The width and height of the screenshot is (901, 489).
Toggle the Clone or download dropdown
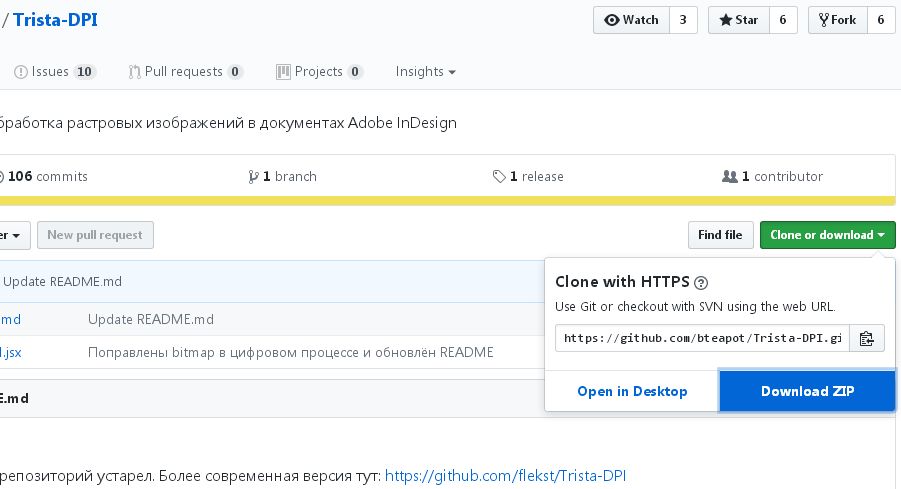[x=827, y=235]
